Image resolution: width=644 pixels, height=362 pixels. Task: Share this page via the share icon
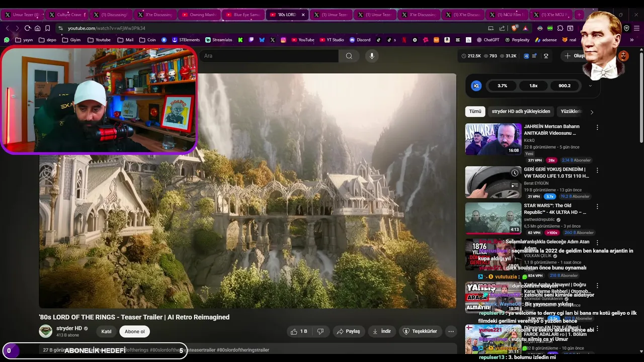point(502,28)
